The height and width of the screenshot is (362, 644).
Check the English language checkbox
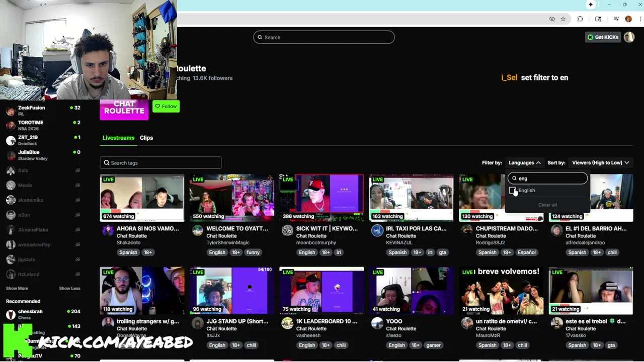pos(512,191)
